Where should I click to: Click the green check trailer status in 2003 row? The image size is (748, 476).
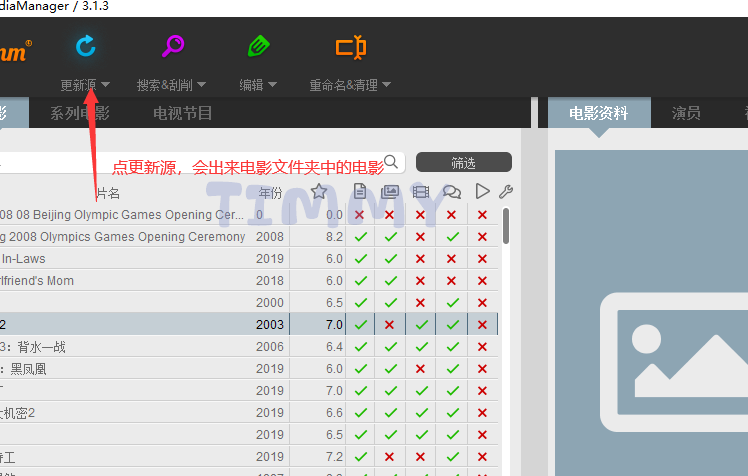421,325
